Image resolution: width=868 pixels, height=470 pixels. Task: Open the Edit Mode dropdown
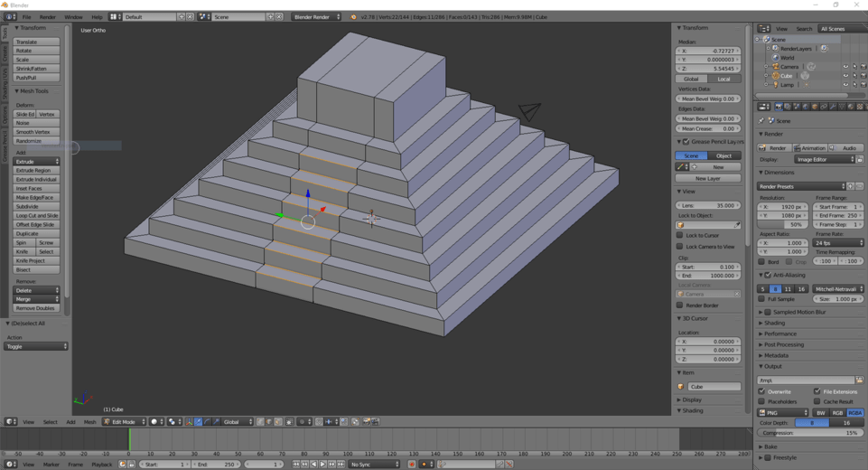(125, 422)
